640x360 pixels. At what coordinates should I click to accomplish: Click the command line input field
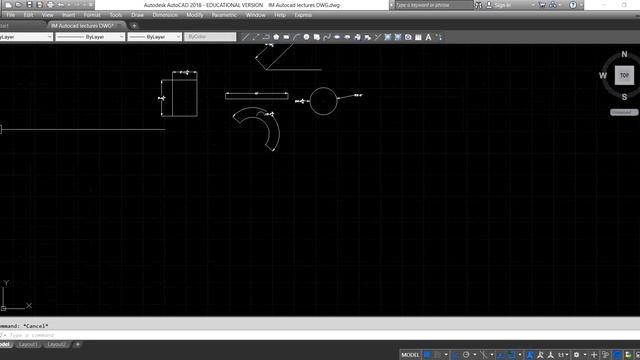tap(320, 335)
